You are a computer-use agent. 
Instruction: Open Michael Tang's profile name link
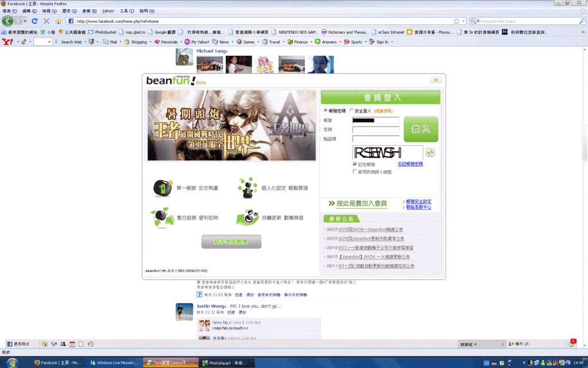[211, 51]
